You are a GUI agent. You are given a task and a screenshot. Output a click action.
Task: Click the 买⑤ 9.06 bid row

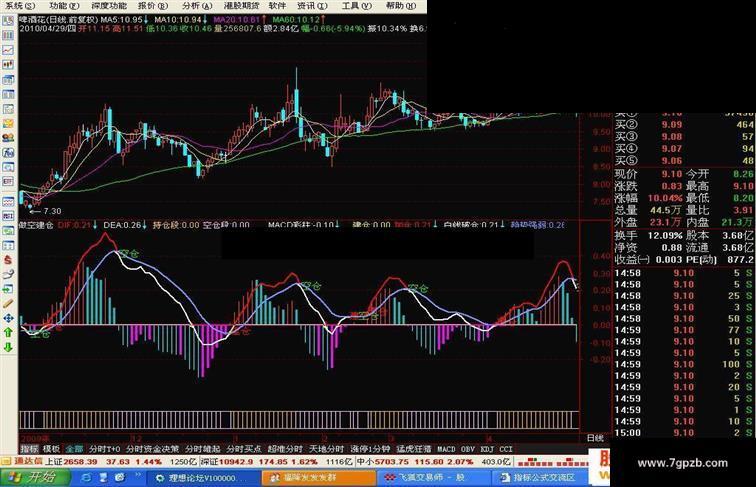(x=684, y=161)
